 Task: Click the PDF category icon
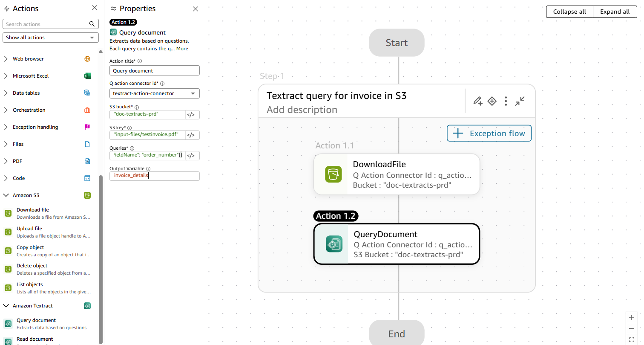(x=87, y=161)
